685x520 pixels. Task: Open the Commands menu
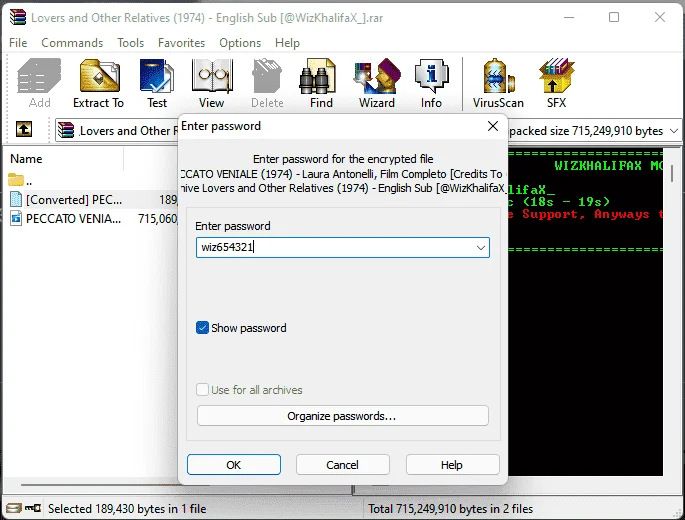pyautogui.click(x=72, y=43)
